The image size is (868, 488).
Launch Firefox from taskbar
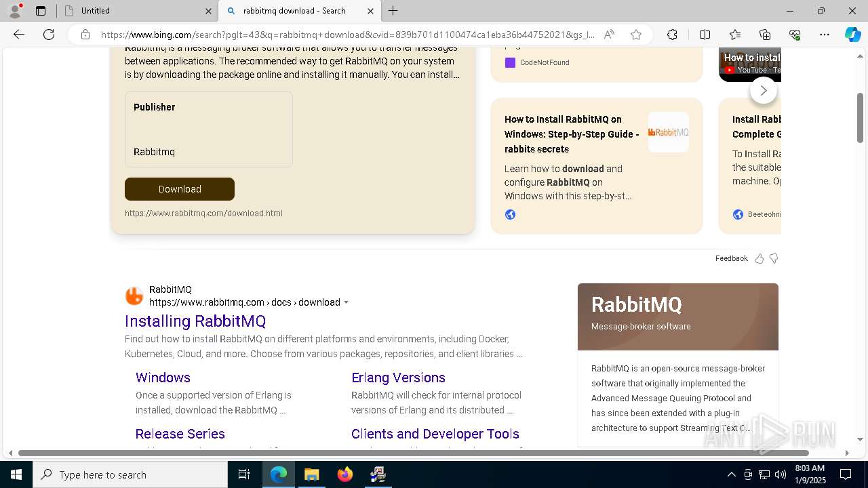point(345,474)
